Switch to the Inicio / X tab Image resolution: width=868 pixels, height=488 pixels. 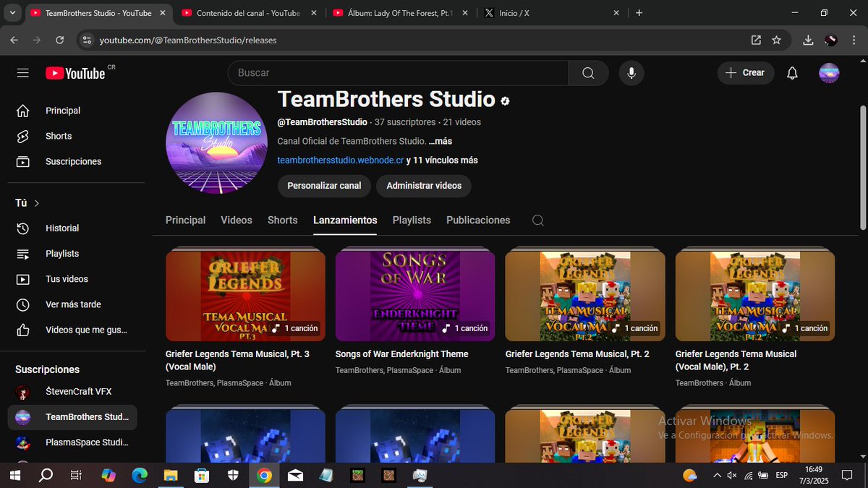(x=550, y=13)
